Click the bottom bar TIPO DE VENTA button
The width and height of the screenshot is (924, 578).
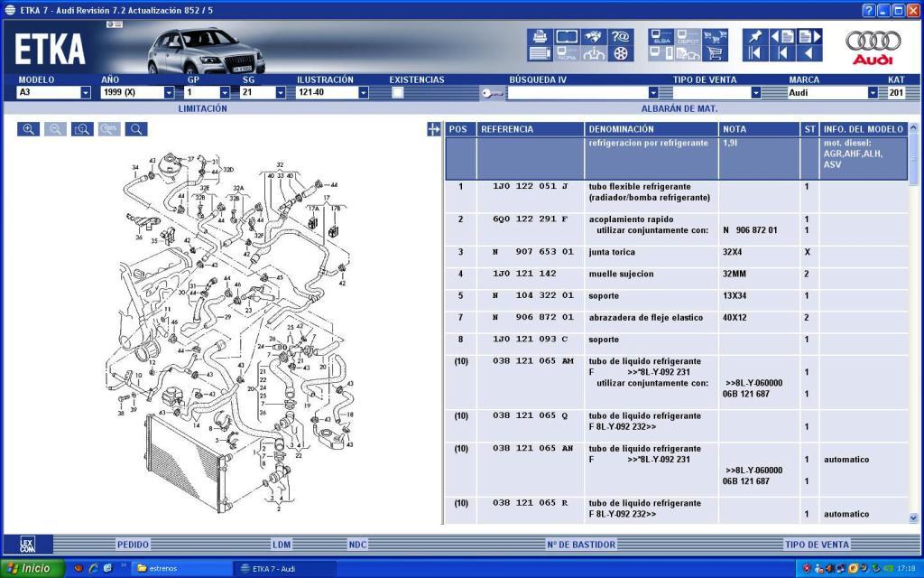817,545
